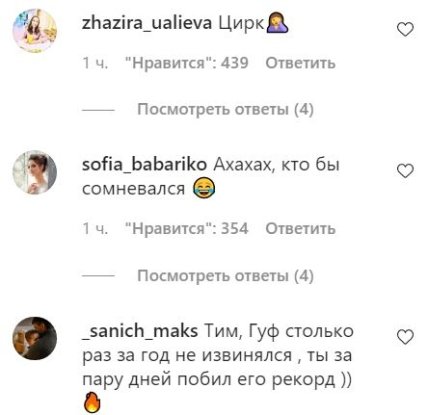Like zhazira_ualieva's comment with heart icon
The image size is (428, 415).
(x=405, y=29)
